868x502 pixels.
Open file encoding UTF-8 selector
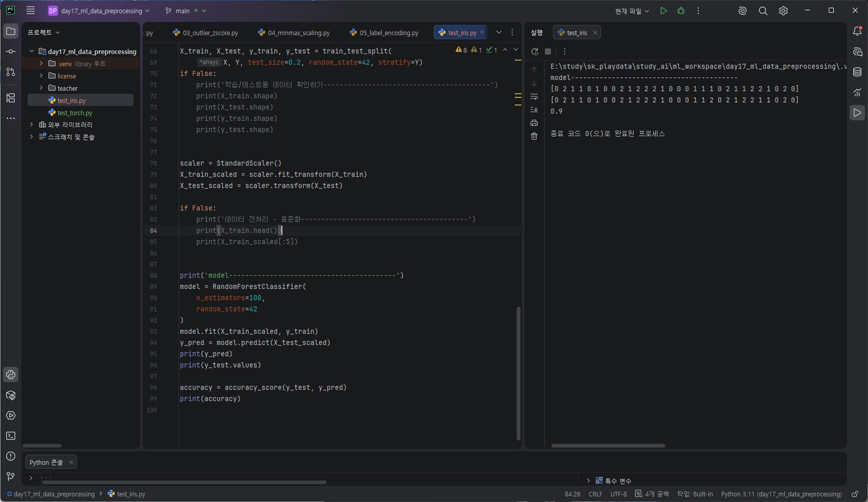click(619, 494)
